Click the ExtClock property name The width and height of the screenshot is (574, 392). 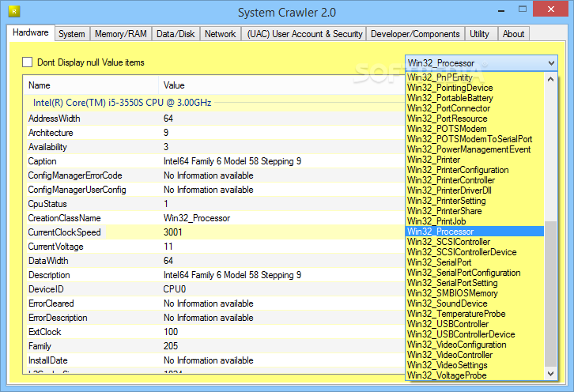tap(44, 332)
